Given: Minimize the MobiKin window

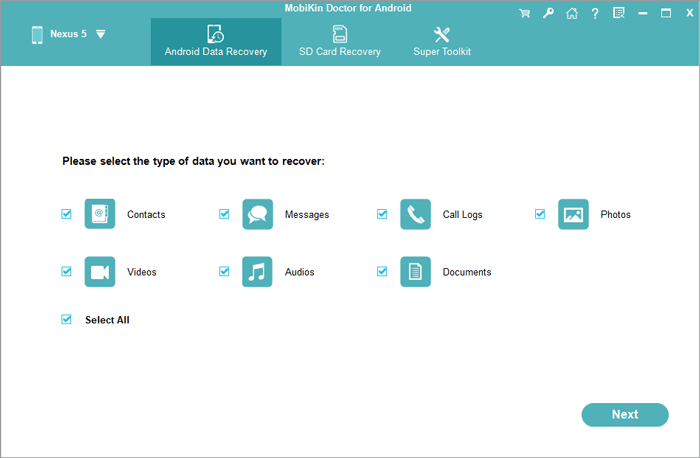Looking at the screenshot, I should 642,13.
